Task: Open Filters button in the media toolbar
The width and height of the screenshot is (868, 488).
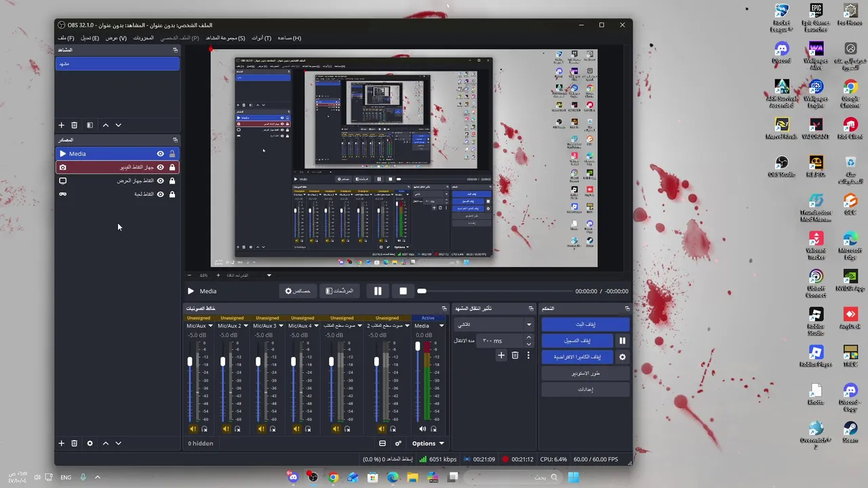Action: 339,291
